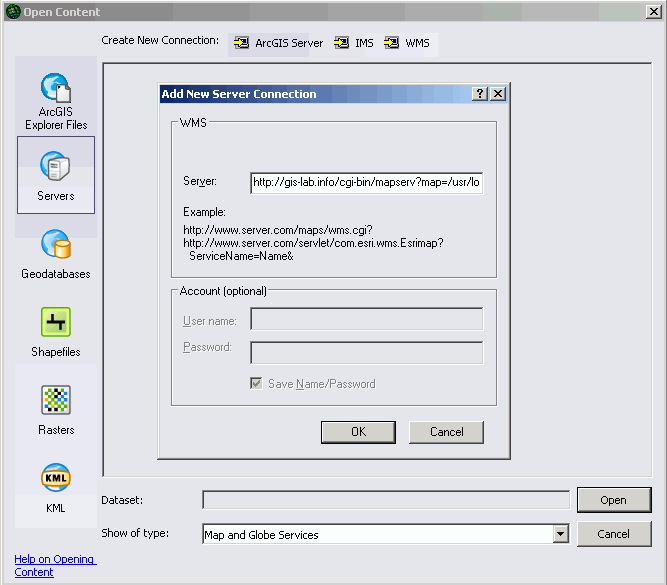
Task: Expand the Show of type dropdown arrow
Action: [x=561, y=534]
